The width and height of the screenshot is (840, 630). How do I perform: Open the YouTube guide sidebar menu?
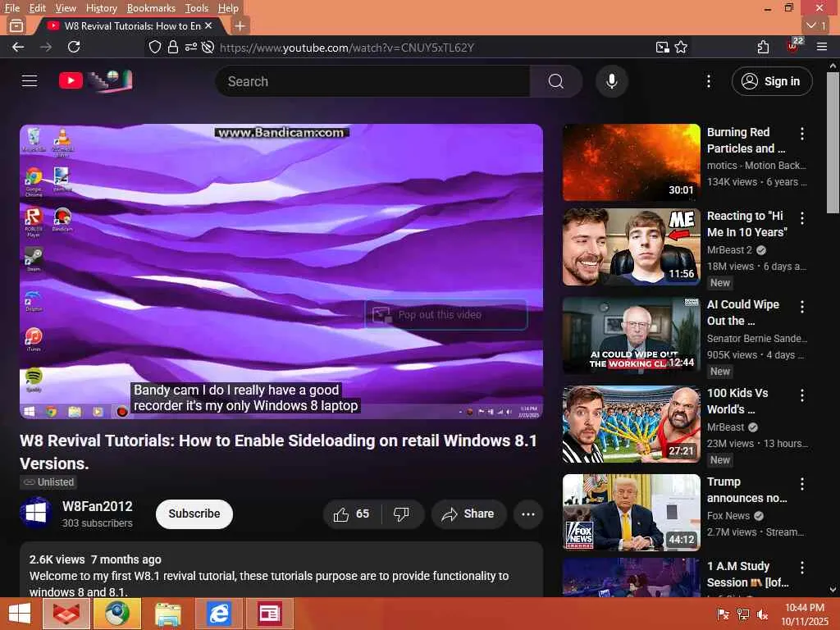[x=30, y=81]
